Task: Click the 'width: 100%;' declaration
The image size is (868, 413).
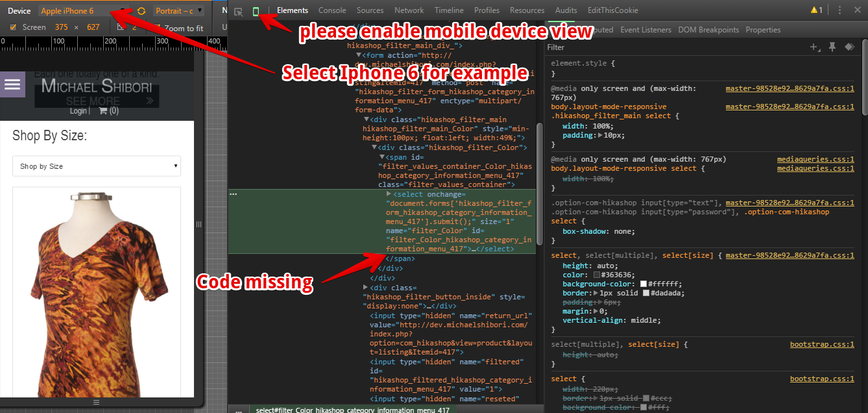Action: [x=588, y=125]
